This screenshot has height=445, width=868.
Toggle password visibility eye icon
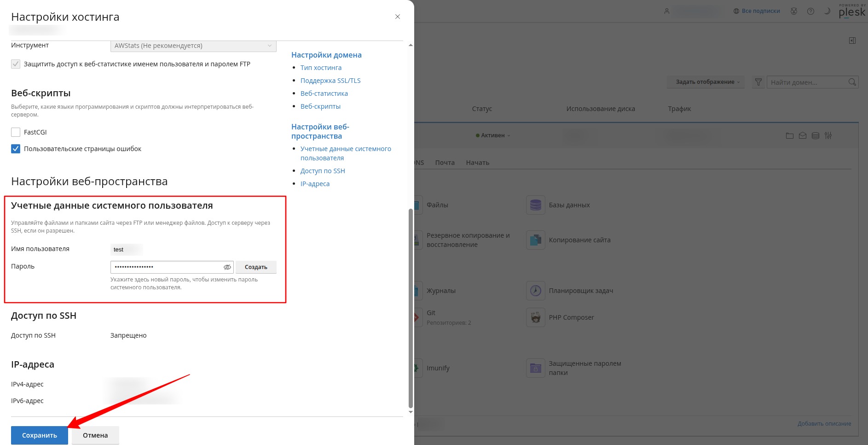[227, 267]
